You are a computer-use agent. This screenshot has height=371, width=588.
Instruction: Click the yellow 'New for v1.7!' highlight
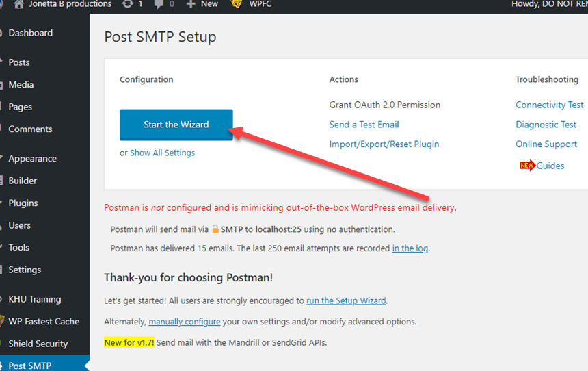tap(129, 342)
